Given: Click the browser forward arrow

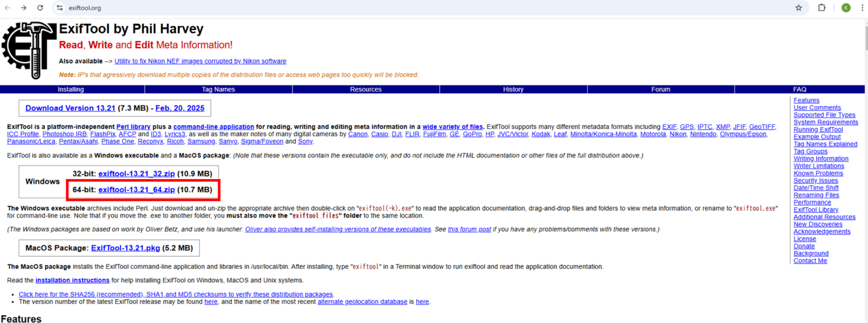Looking at the screenshot, I should point(23,8).
